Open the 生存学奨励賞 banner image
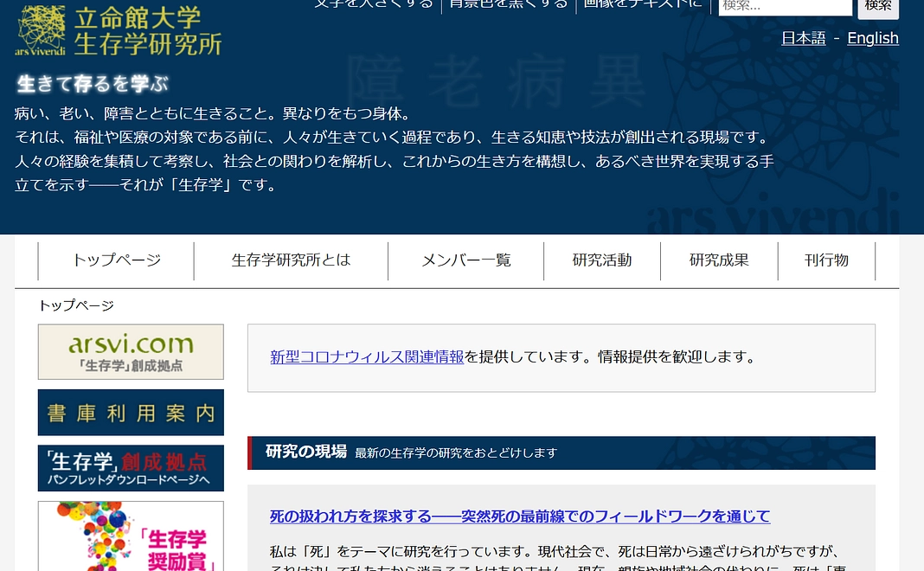 pos(131,536)
